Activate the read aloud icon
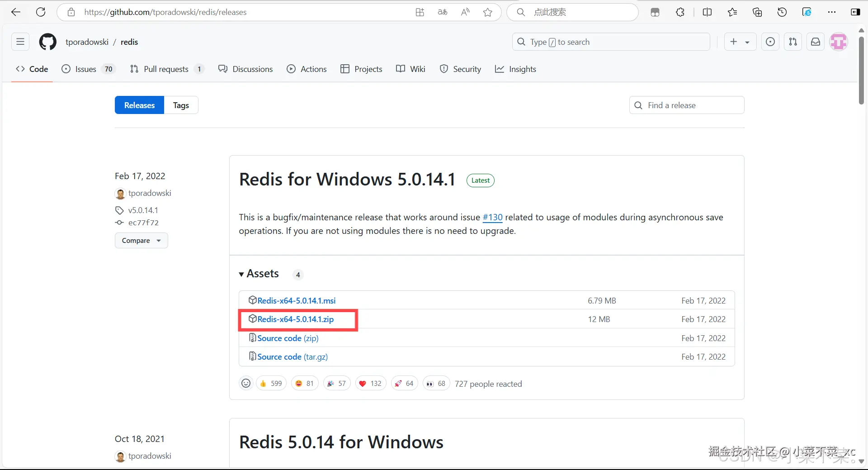Screen dimensions: 868x470 465,12
